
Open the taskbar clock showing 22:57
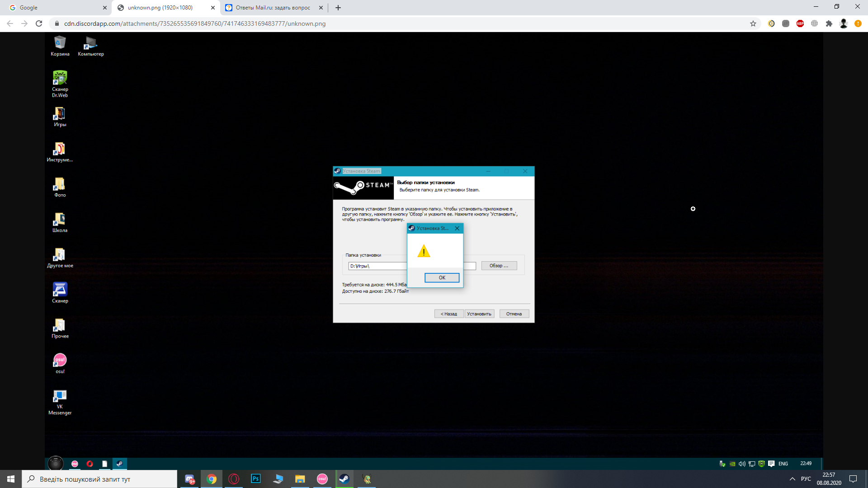[829, 479]
